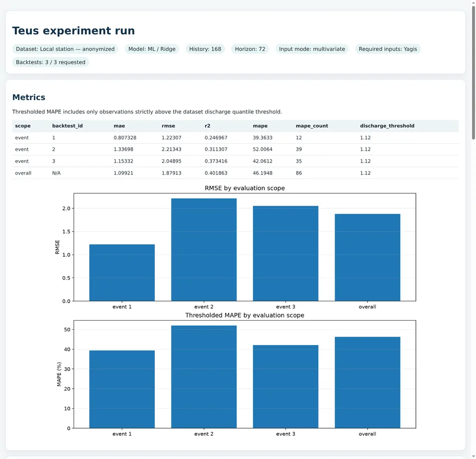Click the 'Thresholded MAPE by evaluation scope' chart title
The image size is (476, 459).
point(244,315)
